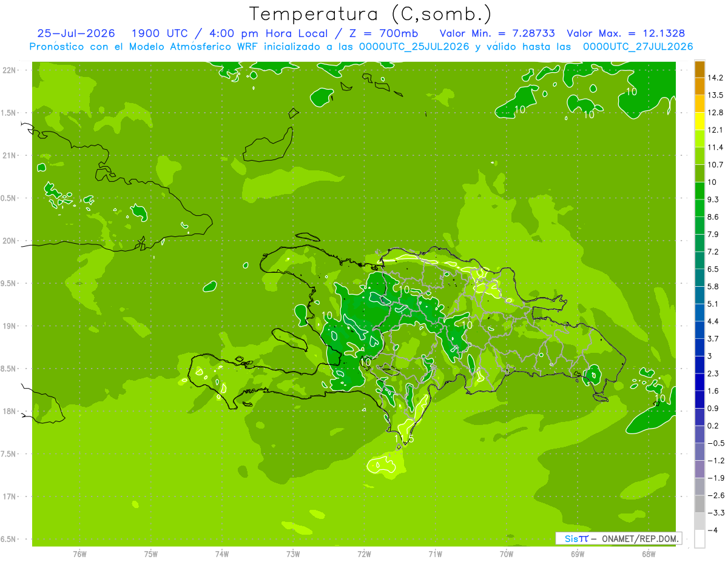The width and height of the screenshot is (728, 562).
Task: Click the "0.9" colorbar value
Action: coord(713,409)
